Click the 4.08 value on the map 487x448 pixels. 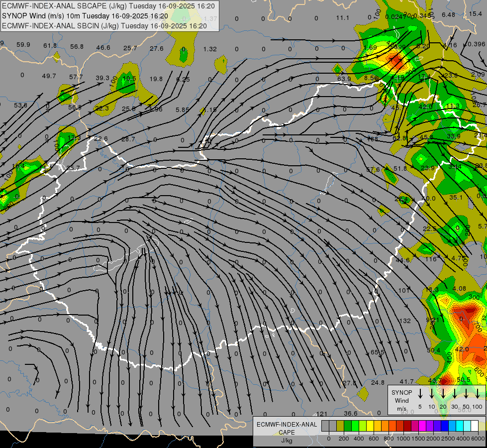[x=459, y=289]
